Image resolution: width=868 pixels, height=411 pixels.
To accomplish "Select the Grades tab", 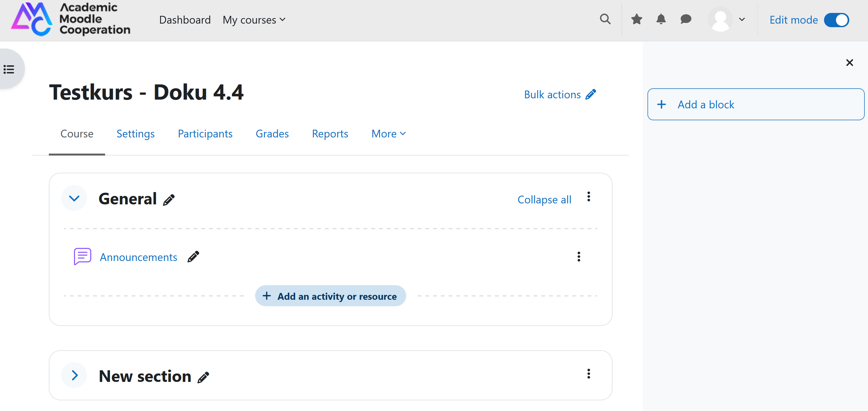I will tap(272, 134).
